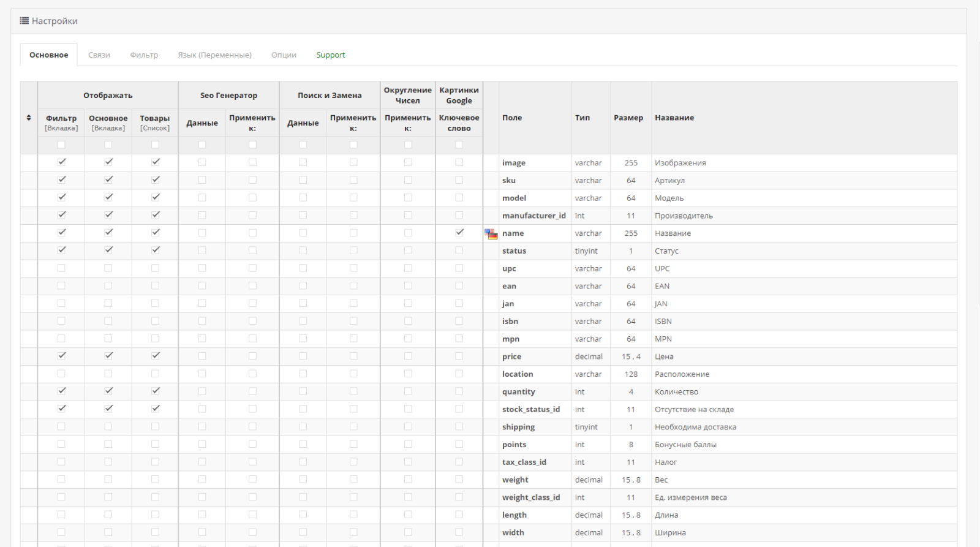Toggle the select-all checkbox under Товары [Список]

click(155, 145)
